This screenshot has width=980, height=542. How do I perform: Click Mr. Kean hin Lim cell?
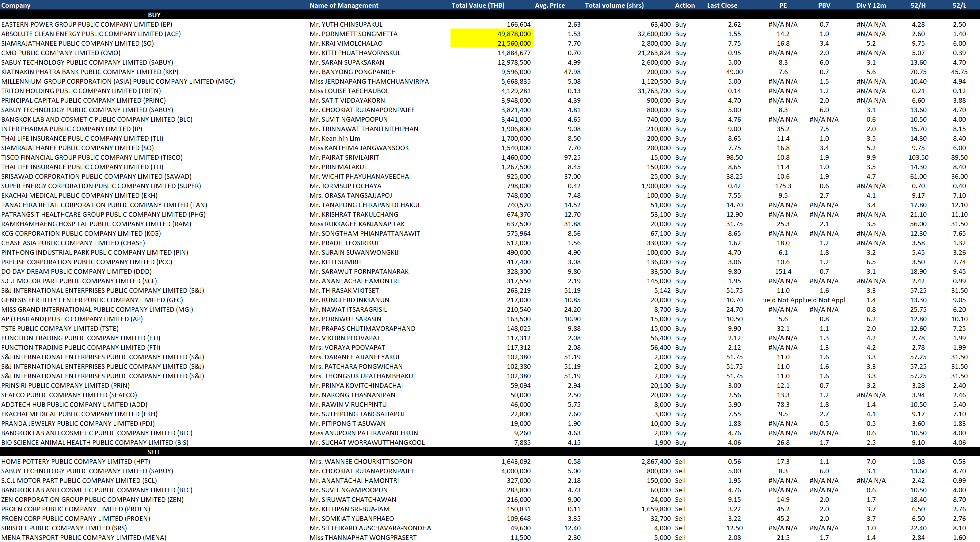pyautogui.click(x=335, y=139)
